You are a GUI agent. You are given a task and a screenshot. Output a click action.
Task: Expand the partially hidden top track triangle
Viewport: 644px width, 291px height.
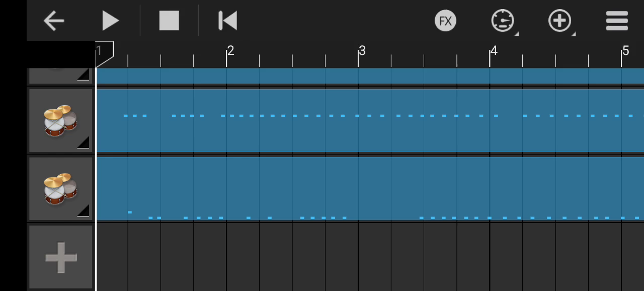click(84, 76)
